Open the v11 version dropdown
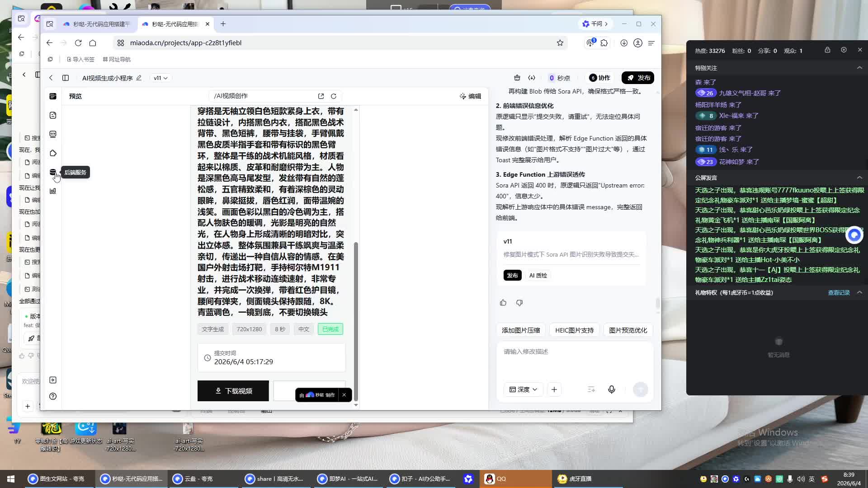Viewport: 868px width, 488px height. coord(160,78)
